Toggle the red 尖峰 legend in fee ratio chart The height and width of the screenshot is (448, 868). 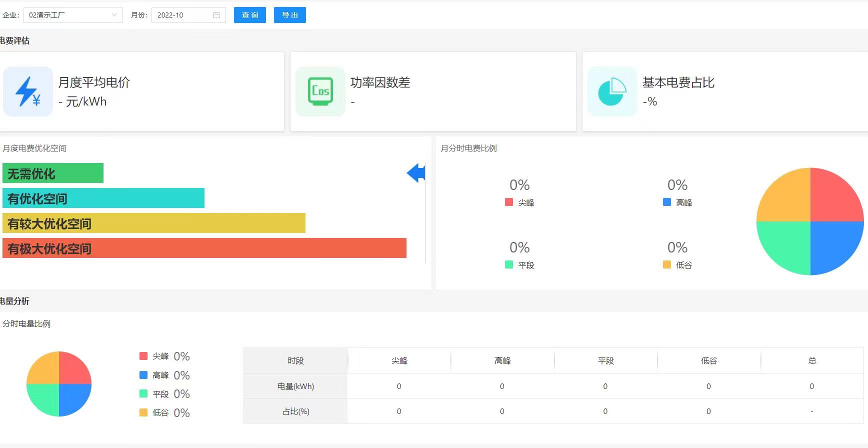pyautogui.click(x=520, y=202)
